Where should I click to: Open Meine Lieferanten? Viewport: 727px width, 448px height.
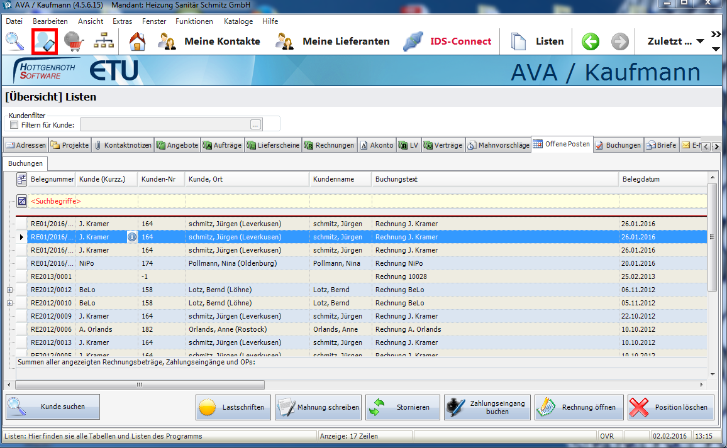(332, 41)
